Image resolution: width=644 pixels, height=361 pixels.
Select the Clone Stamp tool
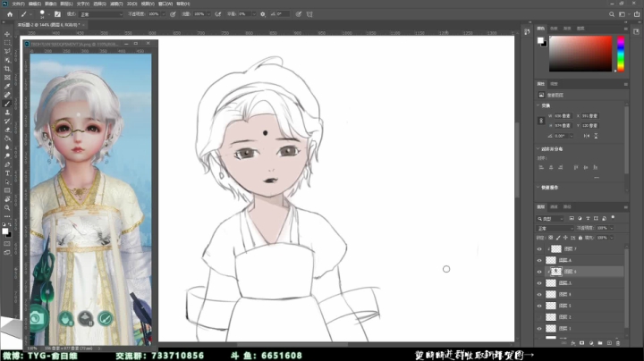coord(7,112)
